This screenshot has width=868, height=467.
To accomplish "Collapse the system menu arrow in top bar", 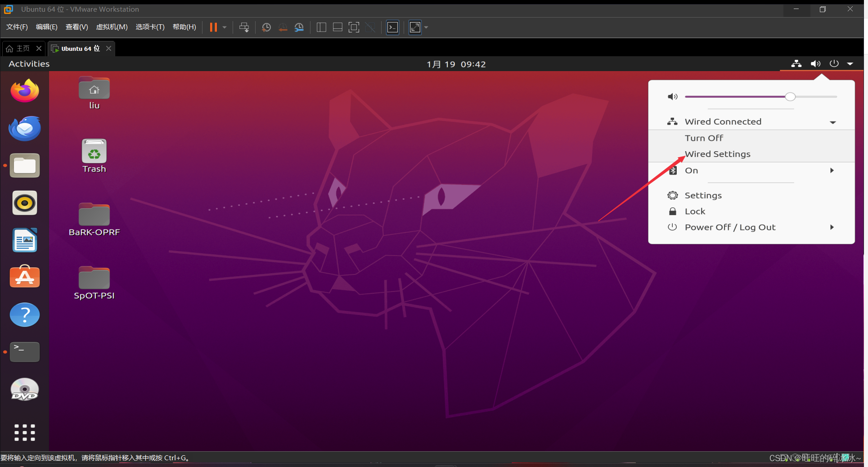I will coord(850,64).
